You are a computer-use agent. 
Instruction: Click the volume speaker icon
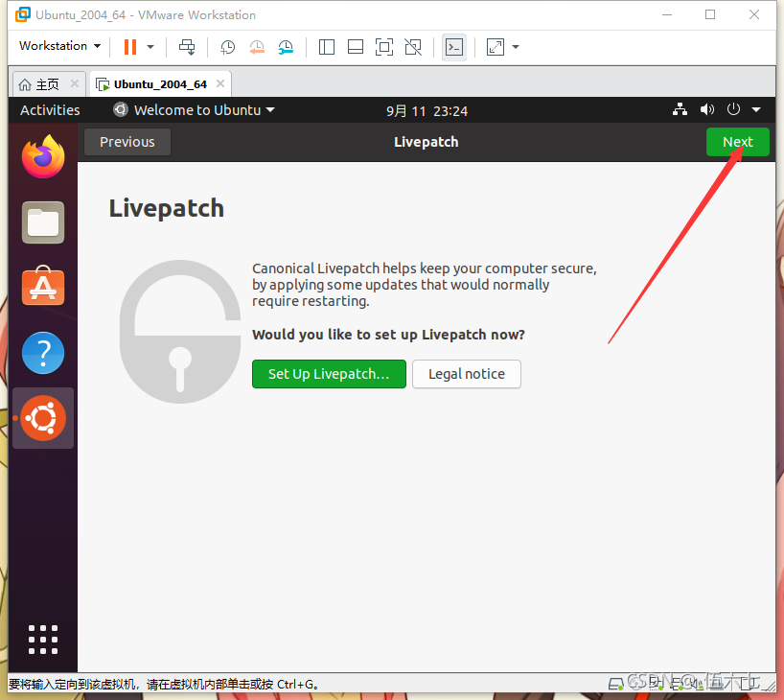(706, 109)
